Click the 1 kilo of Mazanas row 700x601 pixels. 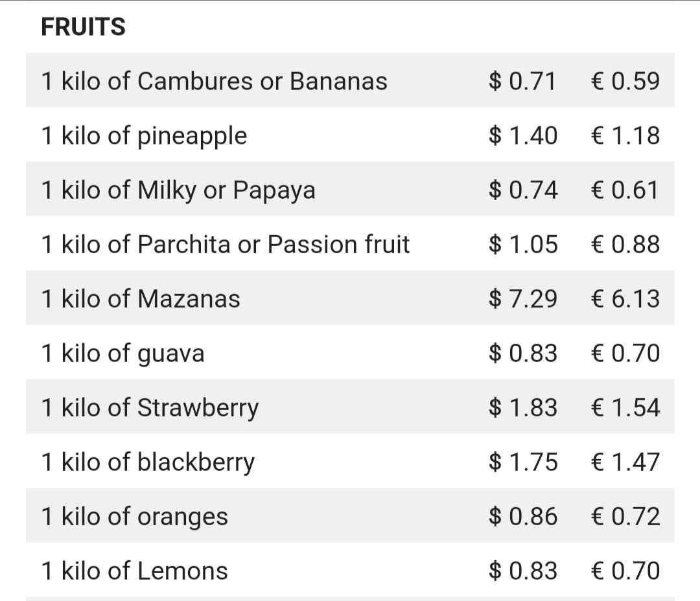(350, 298)
